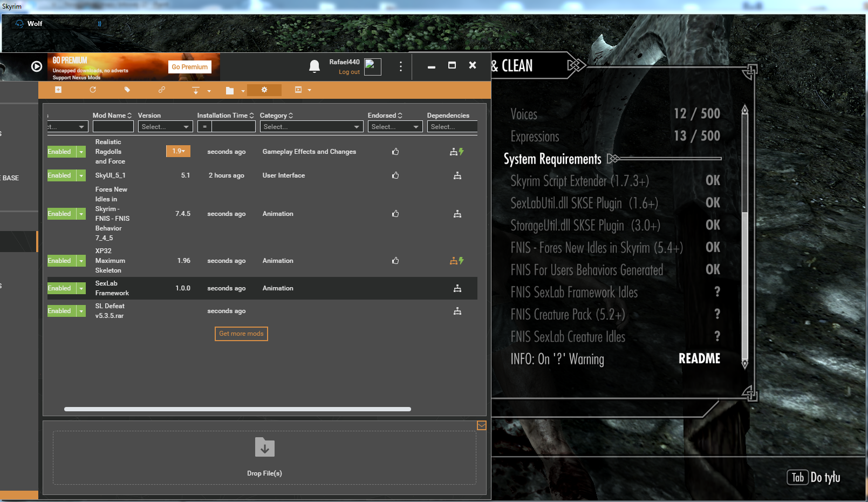This screenshot has height=502, width=868.
Task: Expand dropdown arrow next to folder toolbar icon
Action: tap(243, 91)
